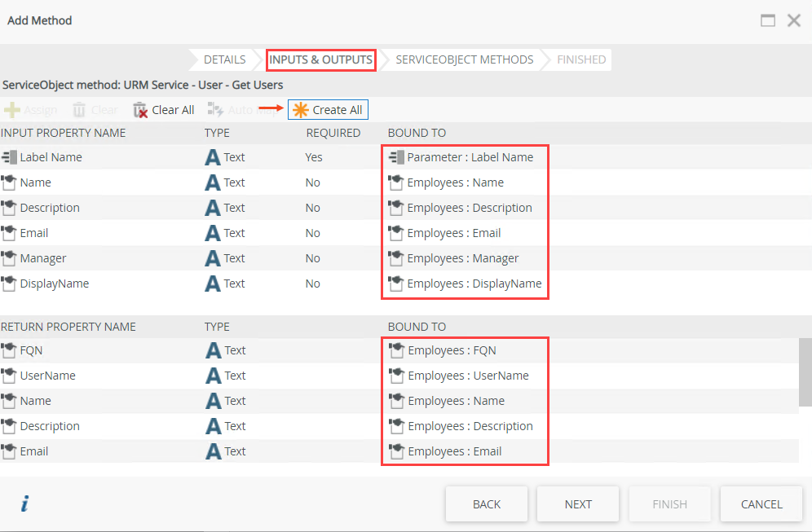Open the ServiceObject Methods step tab
812x532 pixels.
(x=464, y=59)
